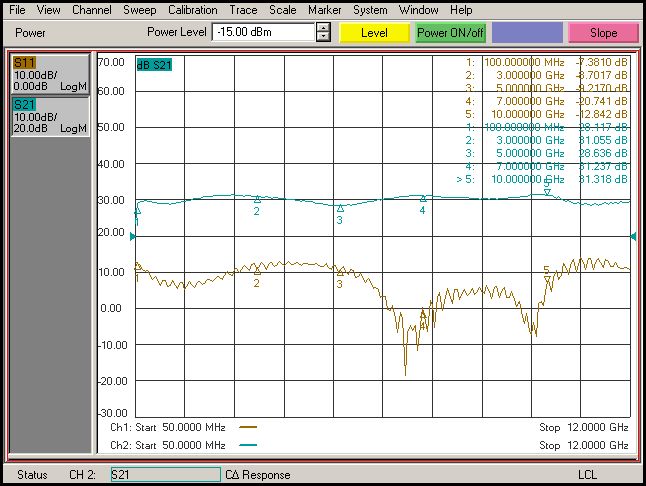Open the Calibration menu
Screen dimensions: 646x486
(x=192, y=9)
